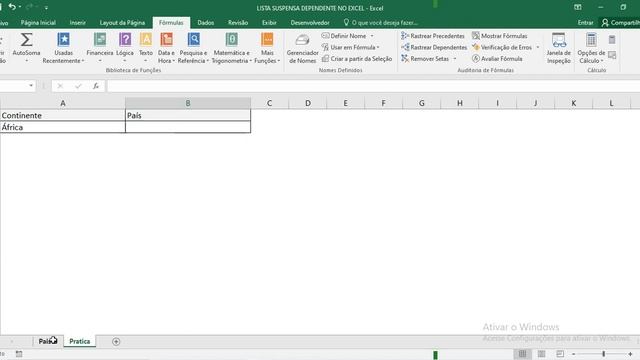Image resolution: width=640 pixels, height=360 pixels.
Task: Select column G header
Action: click(422, 103)
